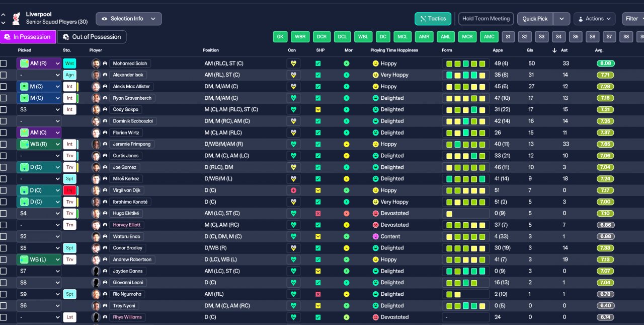The height and width of the screenshot is (325, 644).
Task: Open Alexis Mac Allister's name link
Action: tap(130, 87)
